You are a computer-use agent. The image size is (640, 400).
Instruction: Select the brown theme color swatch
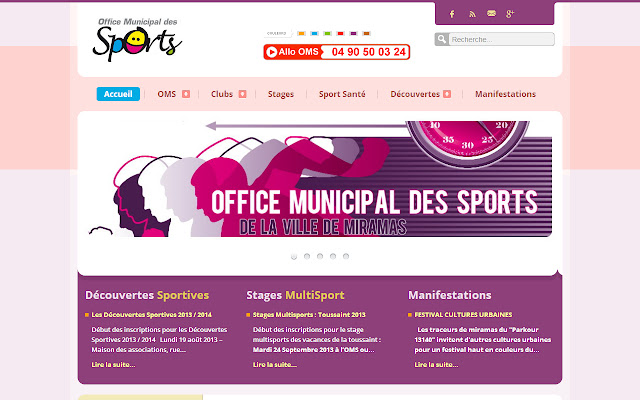pos(367,33)
